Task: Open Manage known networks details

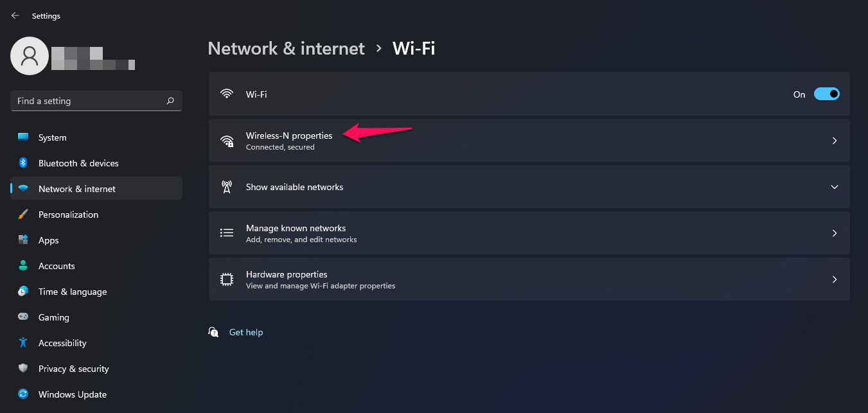Action: 834,233
